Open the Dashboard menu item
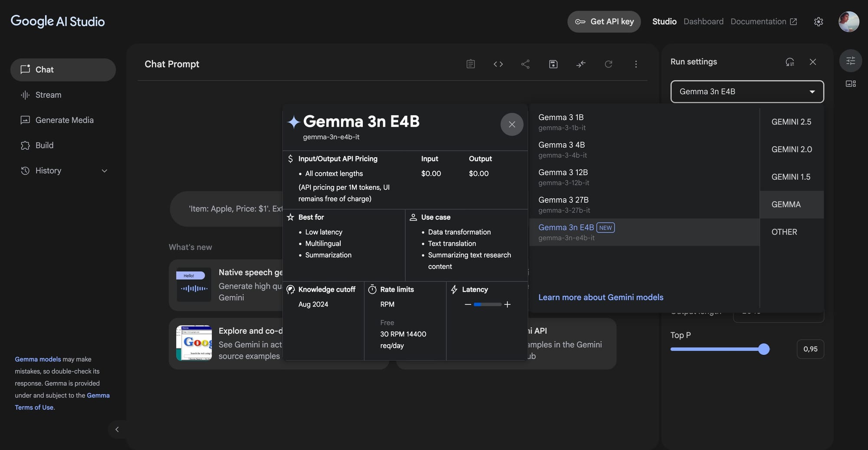Screen dimensions: 868x450 coord(703,21)
